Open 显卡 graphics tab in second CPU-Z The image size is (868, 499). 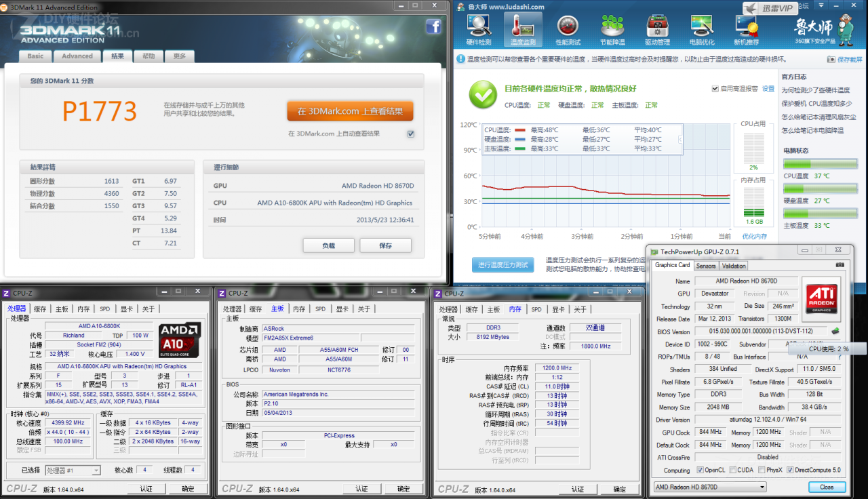click(342, 309)
